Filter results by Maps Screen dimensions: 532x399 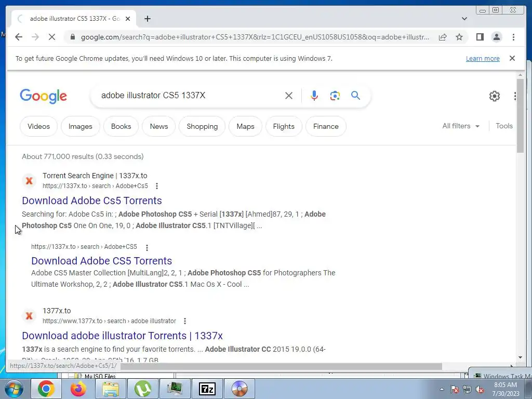(245, 126)
